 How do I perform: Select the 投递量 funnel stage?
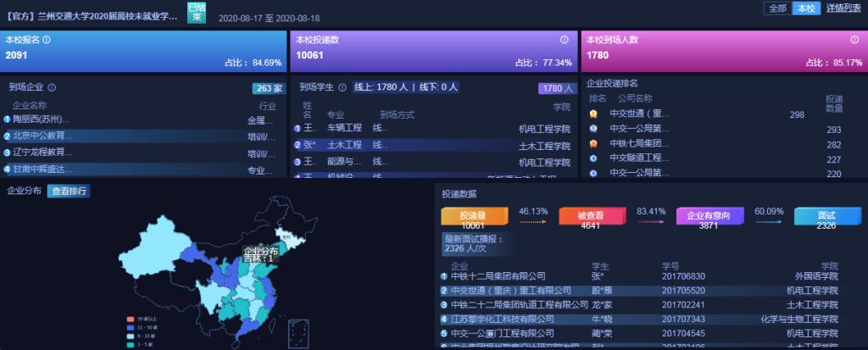pos(473,217)
